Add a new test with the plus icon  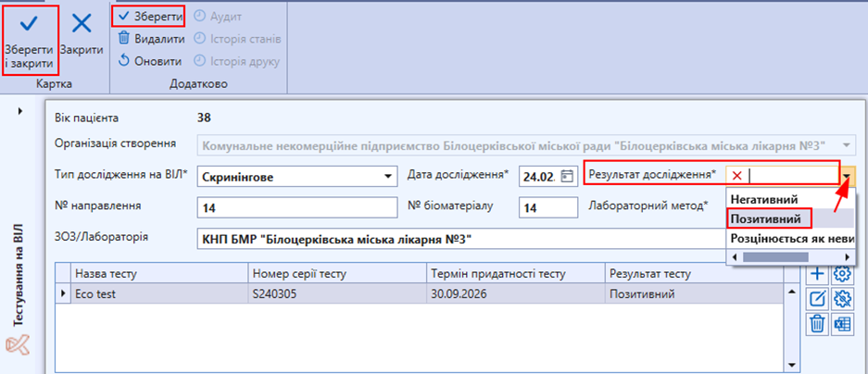coord(818,274)
